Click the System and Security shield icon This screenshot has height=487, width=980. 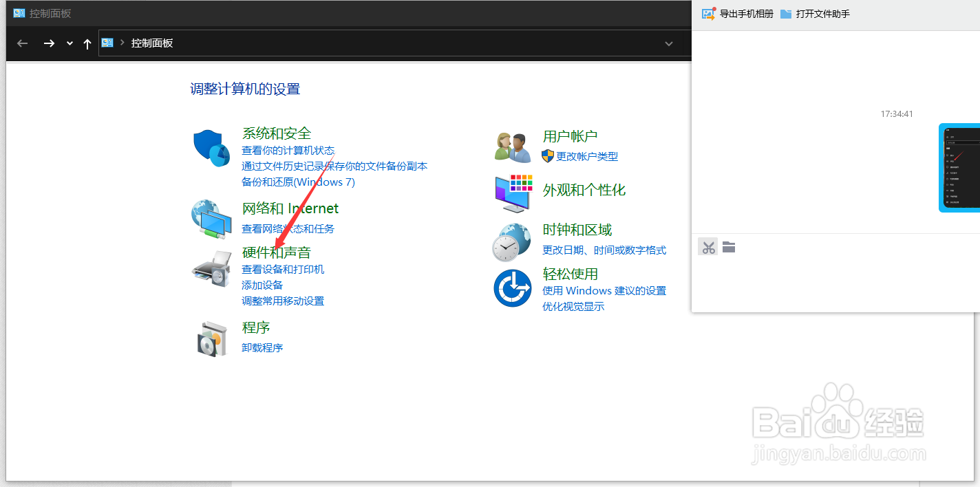[x=211, y=148]
